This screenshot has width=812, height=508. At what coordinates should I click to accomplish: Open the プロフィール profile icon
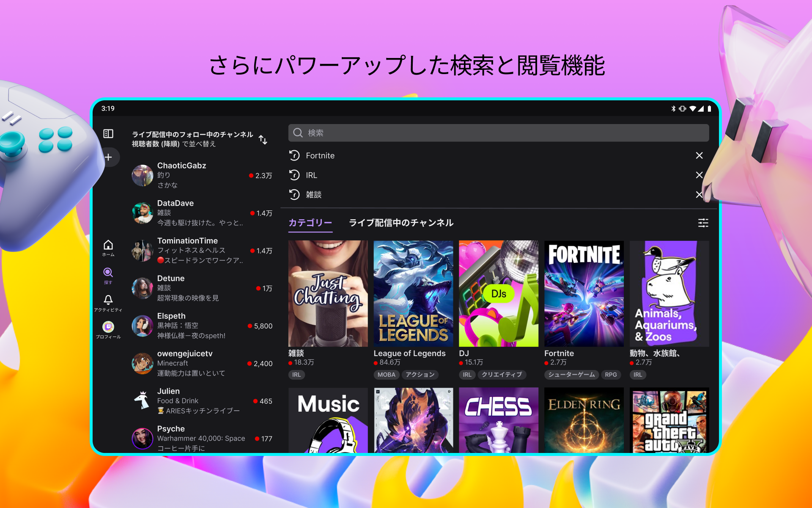coord(108,330)
